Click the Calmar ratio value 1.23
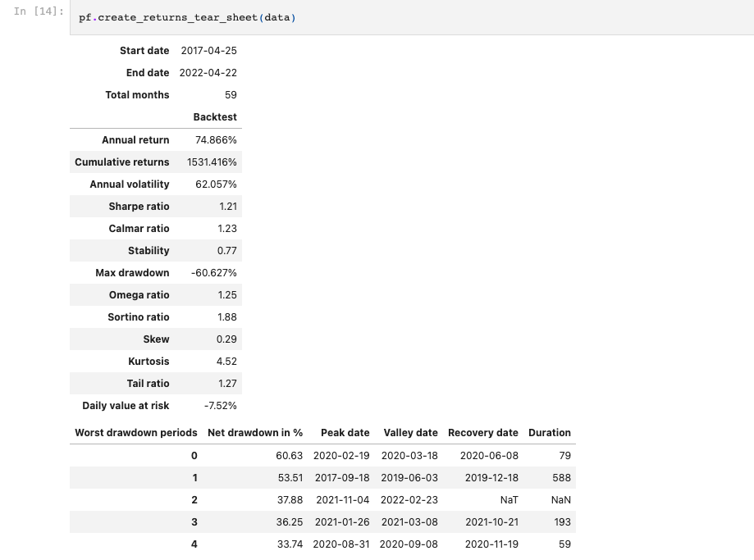The height and width of the screenshot is (560, 754). point(227,228)
